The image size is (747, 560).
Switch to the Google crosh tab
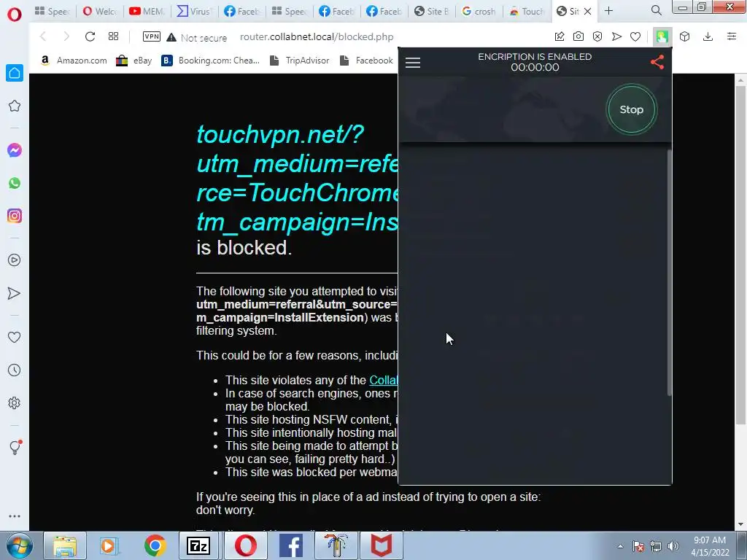click(479, 11)
